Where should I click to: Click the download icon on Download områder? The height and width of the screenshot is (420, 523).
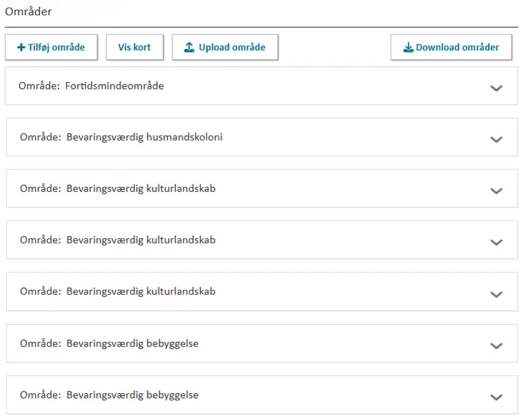point(408,48)
